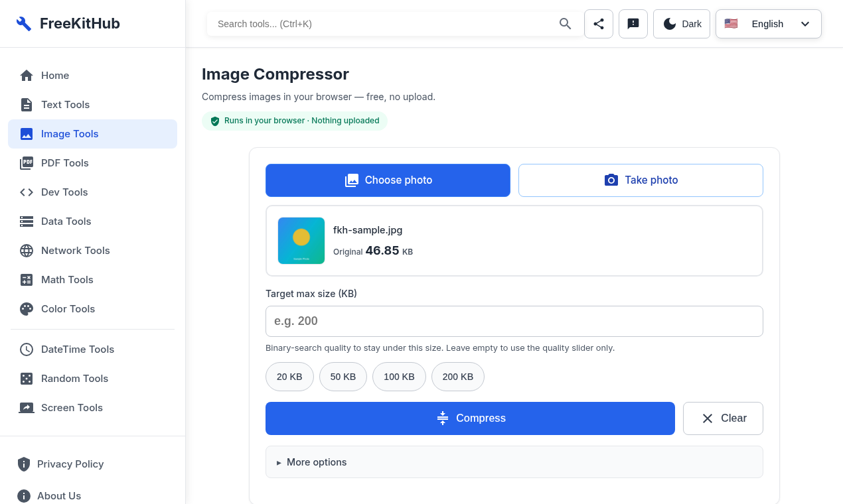Image resolution: width=843 pixels, height=504 pixels.
Task: Click the fkh-sample.jpg thumbnail
Action: tap(301, 241)
